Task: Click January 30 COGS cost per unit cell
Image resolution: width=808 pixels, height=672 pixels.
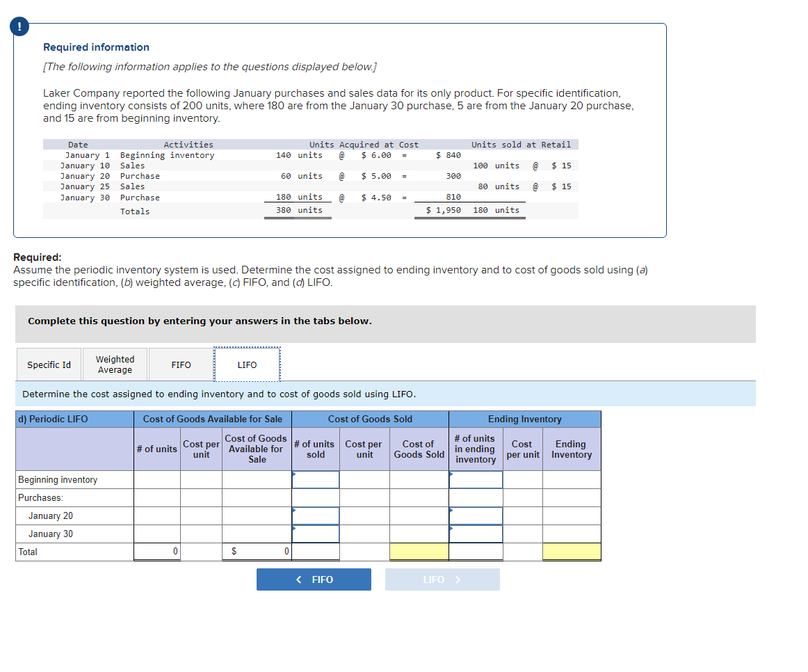Action: pos(364,534)
